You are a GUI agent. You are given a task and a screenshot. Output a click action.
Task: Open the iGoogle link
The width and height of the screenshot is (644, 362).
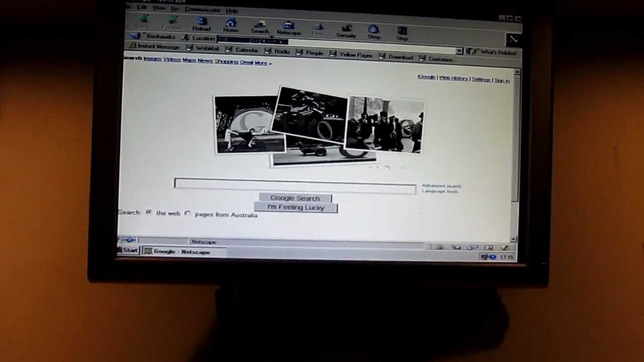(426, 77)
